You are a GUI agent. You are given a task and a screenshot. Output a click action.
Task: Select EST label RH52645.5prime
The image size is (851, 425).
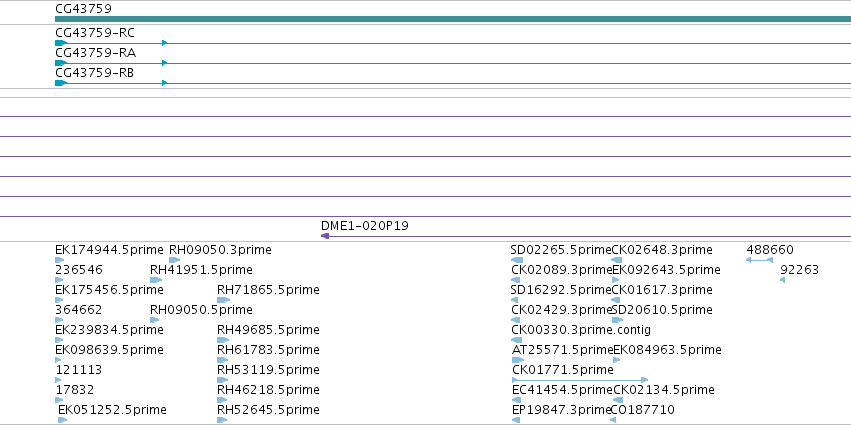coord(268,409)
